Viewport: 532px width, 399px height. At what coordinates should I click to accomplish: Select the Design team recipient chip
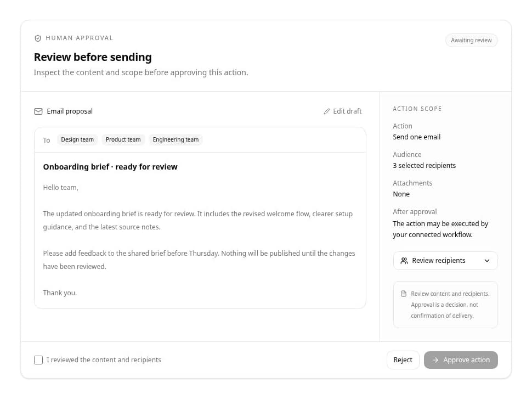77,139
